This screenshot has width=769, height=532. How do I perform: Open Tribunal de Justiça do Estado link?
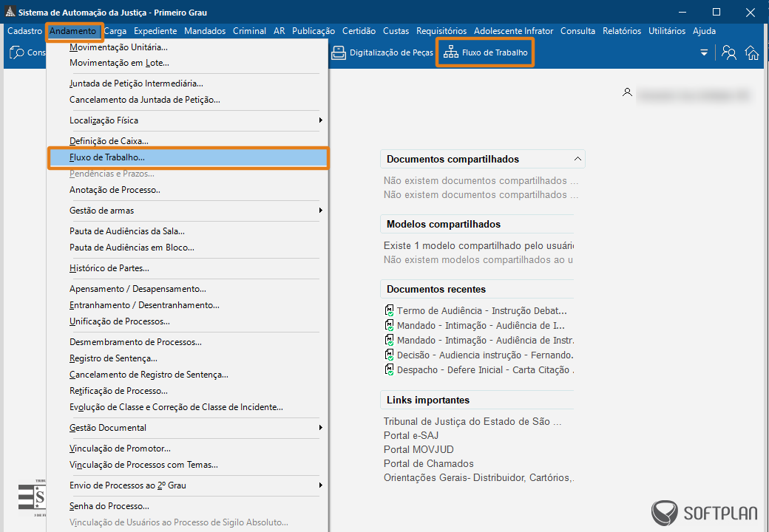coord(472,421)
